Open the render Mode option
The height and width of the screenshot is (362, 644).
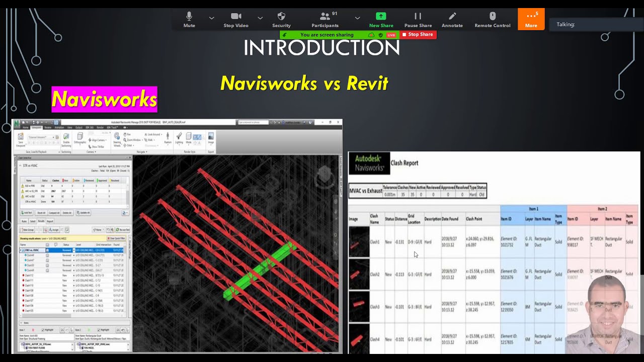pos(189,139)
